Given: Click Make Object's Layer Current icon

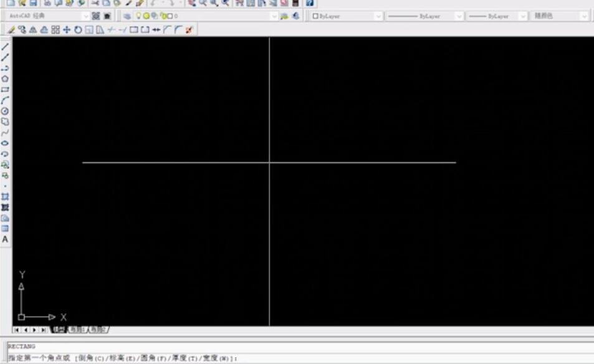Looking at the screenshot, I should click(284, 16).
